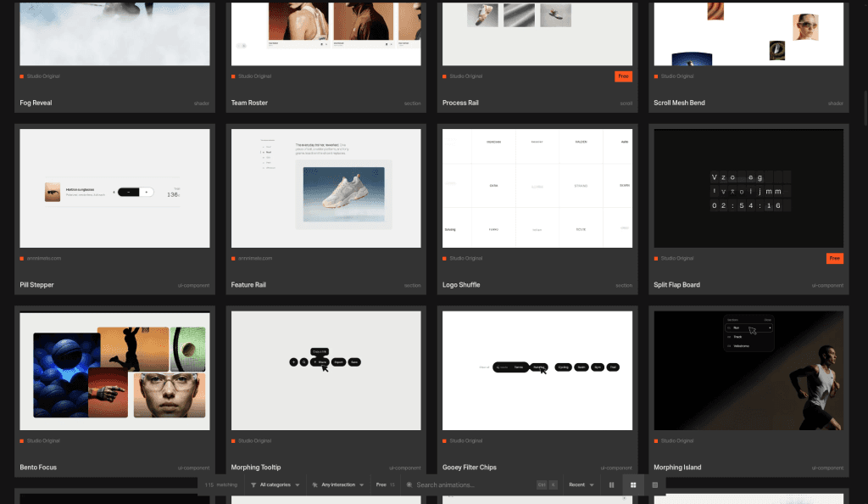Click Studio Original label on Logo Shuffle
The image size is (868, 504).
coord(465,258)
